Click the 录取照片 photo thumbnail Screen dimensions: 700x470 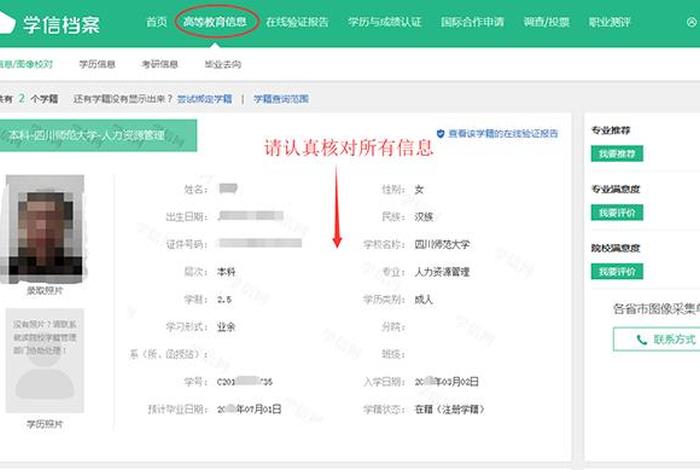point(44,229)
